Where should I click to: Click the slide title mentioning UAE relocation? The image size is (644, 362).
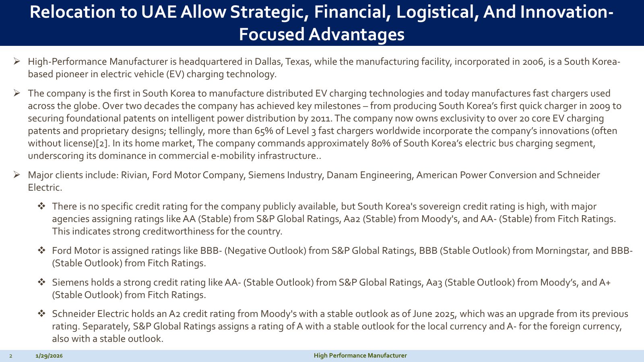[322, 23]
